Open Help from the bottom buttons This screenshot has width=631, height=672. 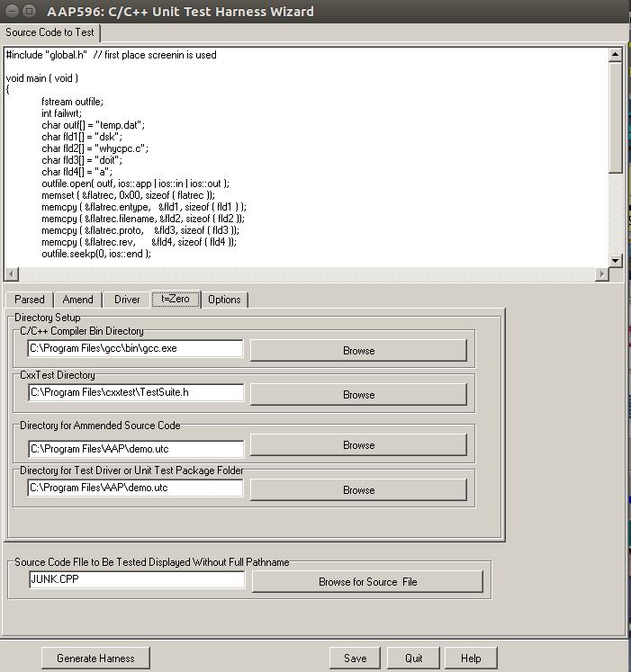[x=471, y=659]
